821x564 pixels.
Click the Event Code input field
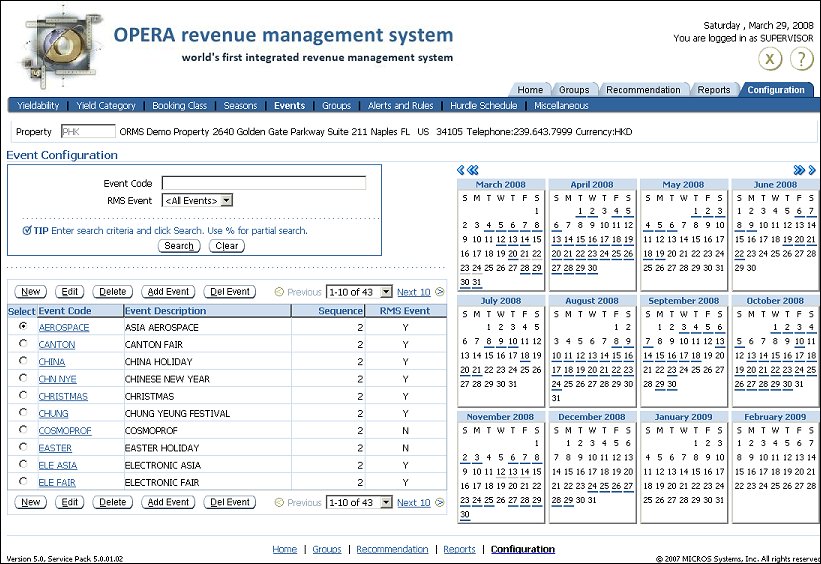[x=264, y=183]
